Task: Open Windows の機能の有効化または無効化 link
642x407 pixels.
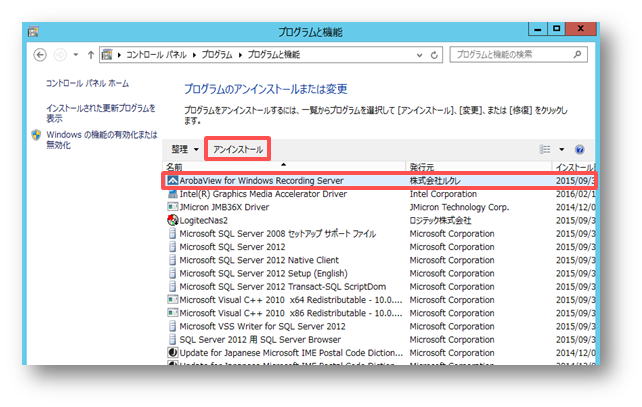Action: (102, 140)
